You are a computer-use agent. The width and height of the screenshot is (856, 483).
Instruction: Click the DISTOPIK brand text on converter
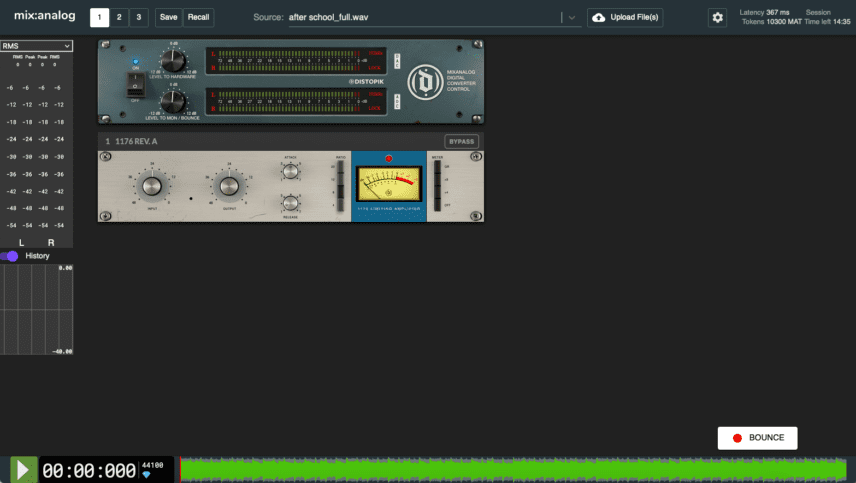(366, 82)
